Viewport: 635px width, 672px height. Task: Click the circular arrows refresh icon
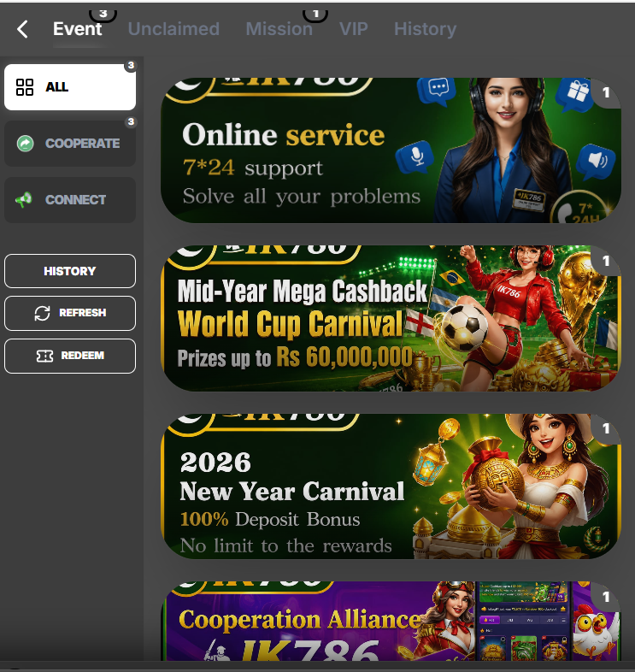coord(43,313)
